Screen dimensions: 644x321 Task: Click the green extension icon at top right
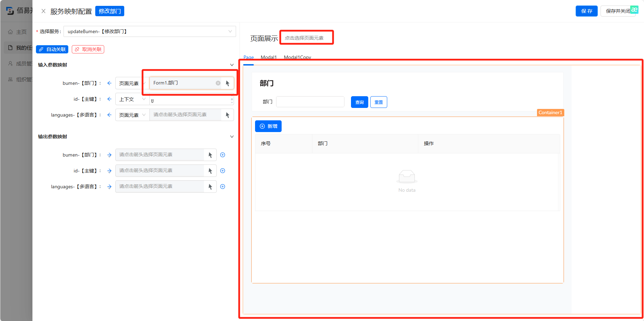click(634, 10)
